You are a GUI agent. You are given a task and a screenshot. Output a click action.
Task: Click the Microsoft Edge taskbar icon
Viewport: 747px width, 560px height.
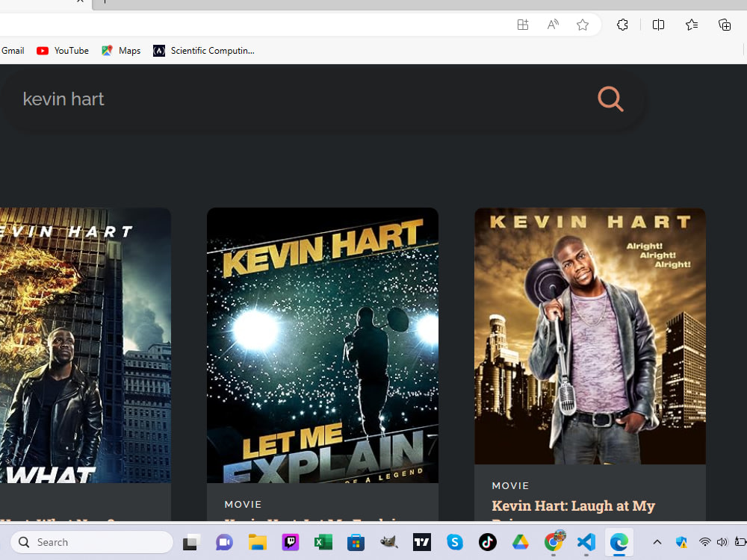click(x=619, y=542)
